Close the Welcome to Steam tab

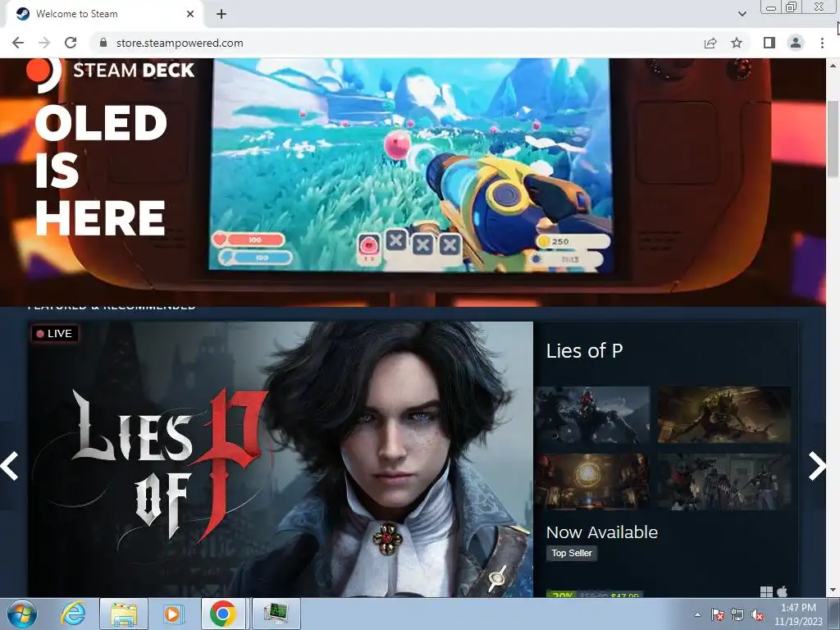coord(190,14)
